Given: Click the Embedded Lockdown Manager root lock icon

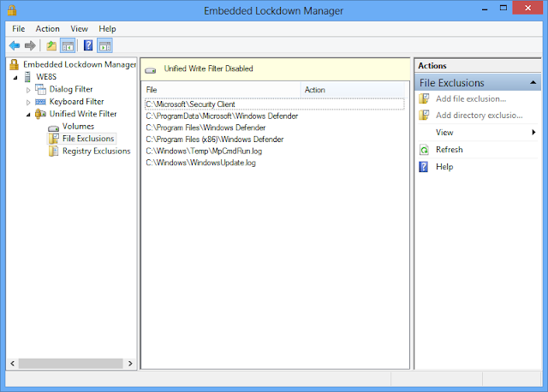Looking at the screenshot, I should pos(14,65).
